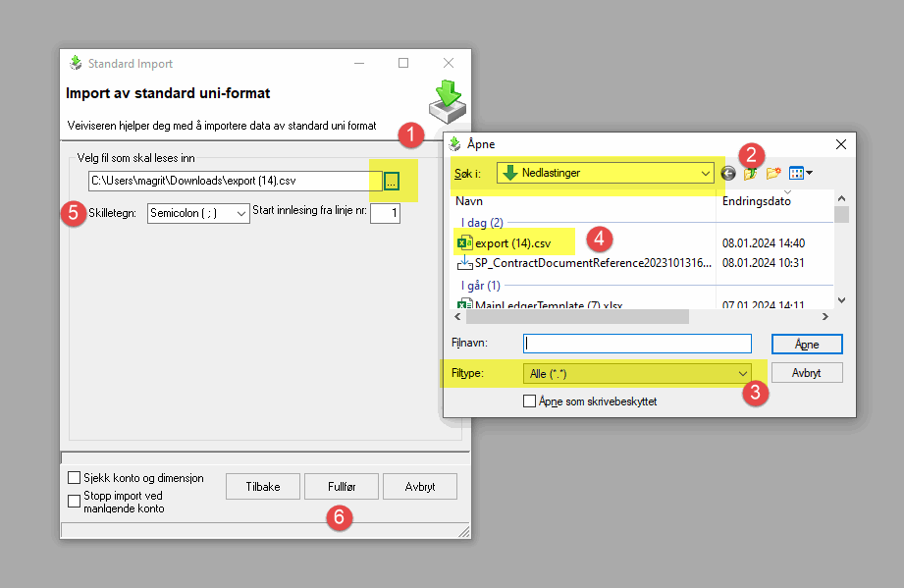Enable 'Sjekk konto og dimensjon' checkbox
The image size is (904, 588).
[x=75, y=478]
